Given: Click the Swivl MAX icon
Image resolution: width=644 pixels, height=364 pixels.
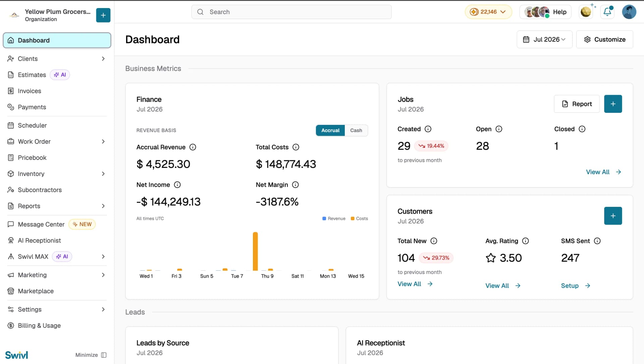Looking at the screenshot, I should [11, 257].
